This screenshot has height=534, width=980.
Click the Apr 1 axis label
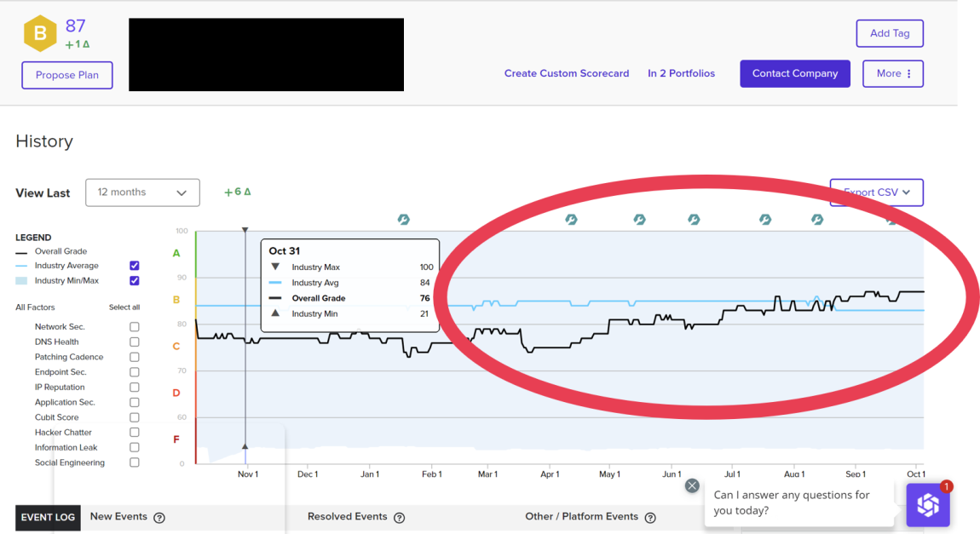550,474
